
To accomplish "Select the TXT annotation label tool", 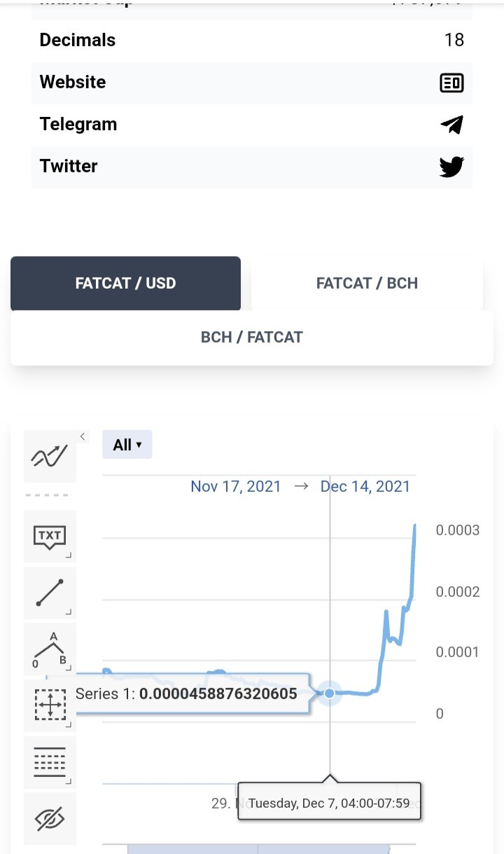I will (50, 536).
